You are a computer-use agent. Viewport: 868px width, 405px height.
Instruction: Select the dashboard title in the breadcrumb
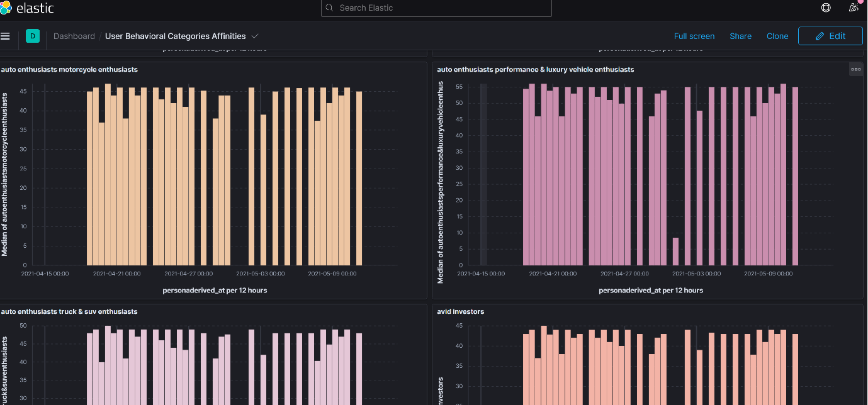coord(174,36)
